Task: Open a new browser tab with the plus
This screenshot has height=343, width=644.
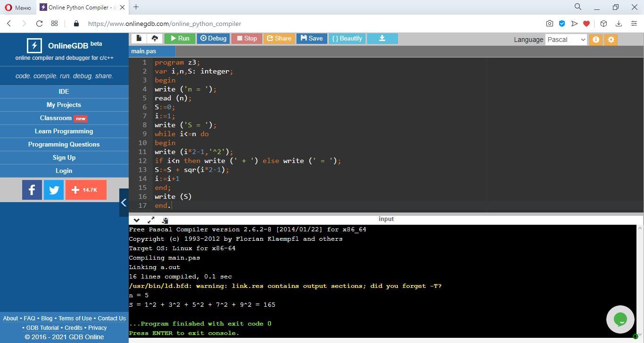Action: pos(136,7)
